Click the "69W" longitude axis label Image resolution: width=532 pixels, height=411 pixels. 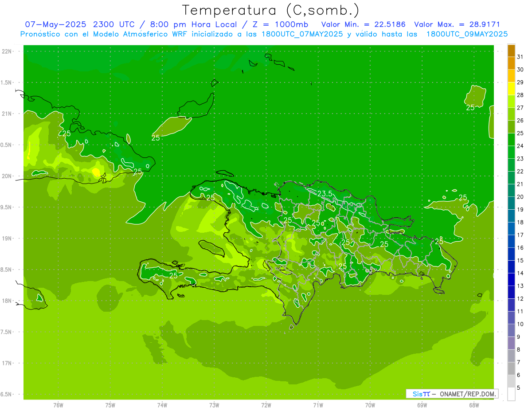click(422, 405)
